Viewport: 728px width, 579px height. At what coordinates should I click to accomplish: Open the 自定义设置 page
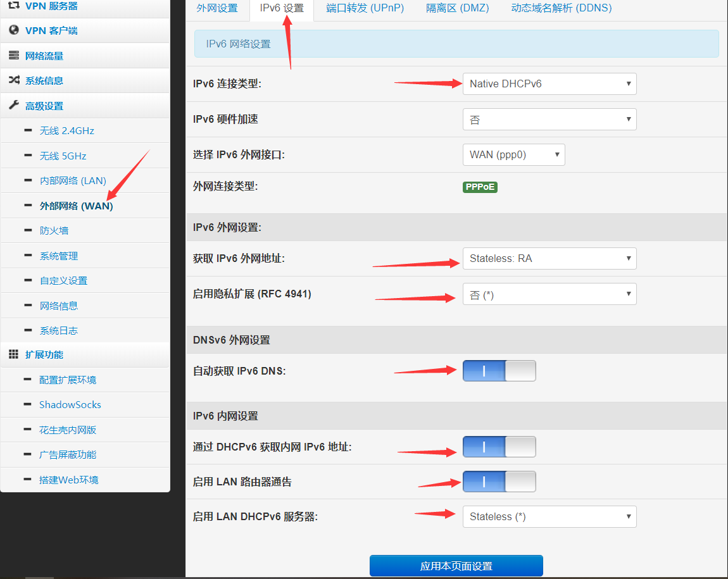pyautogui.click(x=63, y=281)
